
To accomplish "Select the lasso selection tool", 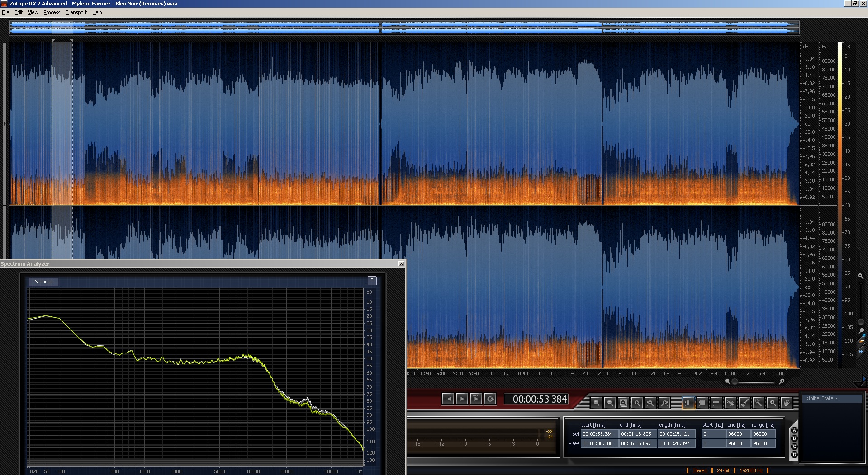I will (730, 402).
